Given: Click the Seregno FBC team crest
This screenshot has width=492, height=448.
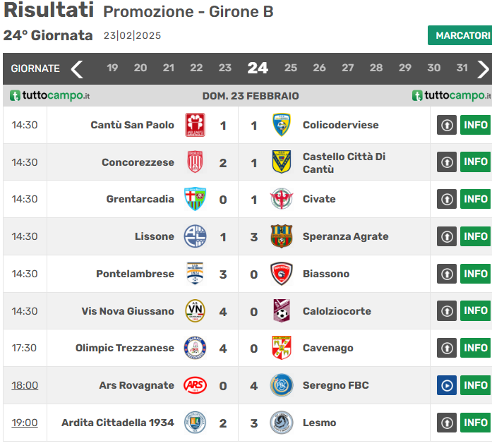Looking at the screenshot, I should click(x=282, y=385).
